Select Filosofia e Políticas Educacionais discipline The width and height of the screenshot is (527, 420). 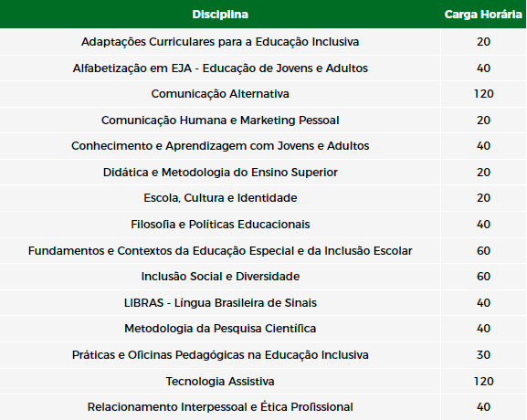tap(220, 225)
